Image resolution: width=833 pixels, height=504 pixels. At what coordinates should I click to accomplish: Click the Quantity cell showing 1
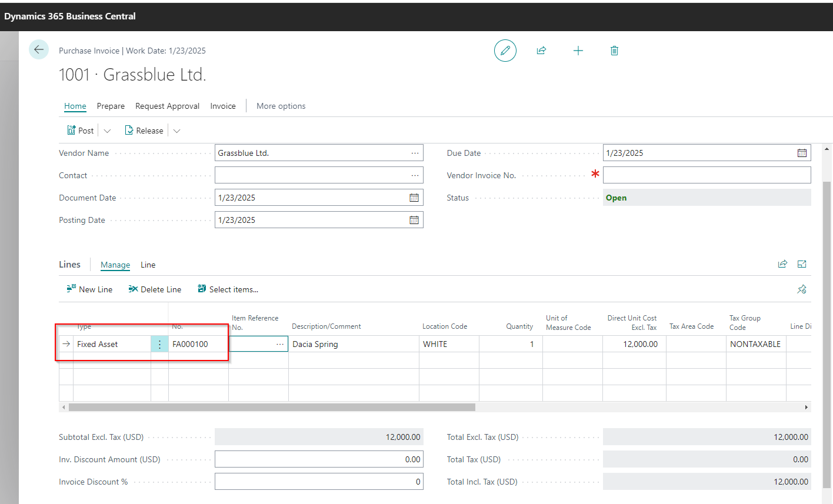511,344
